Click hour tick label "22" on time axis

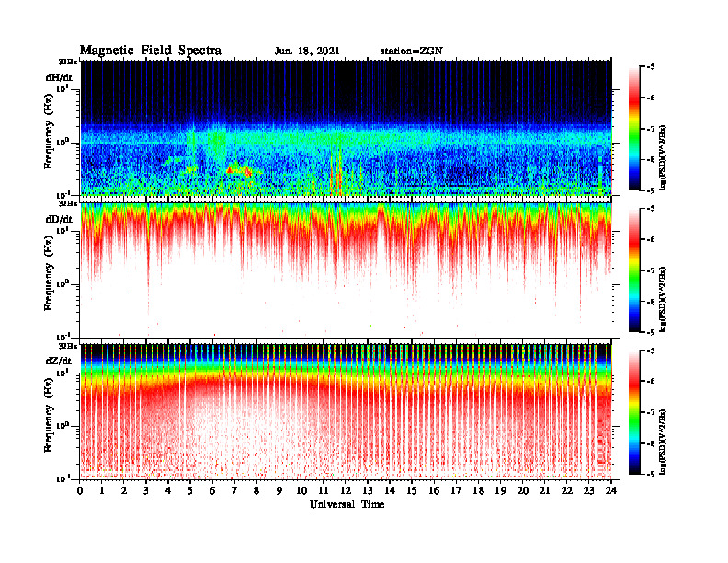tap(567, 491)
